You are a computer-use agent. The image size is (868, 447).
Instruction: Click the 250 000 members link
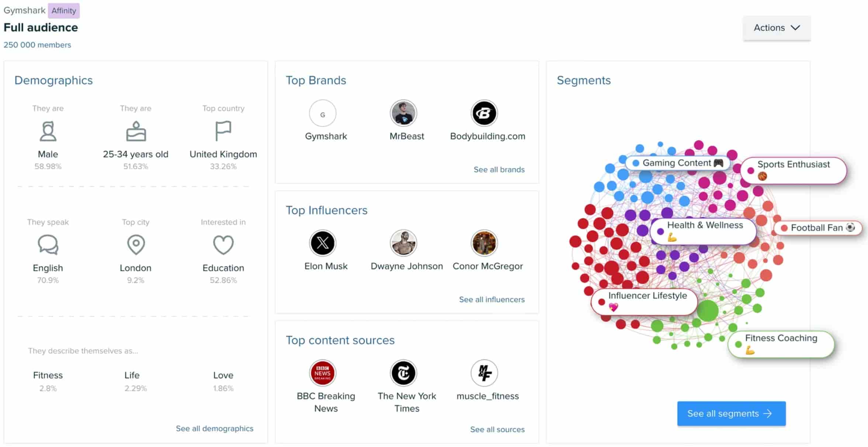[37, 45]
